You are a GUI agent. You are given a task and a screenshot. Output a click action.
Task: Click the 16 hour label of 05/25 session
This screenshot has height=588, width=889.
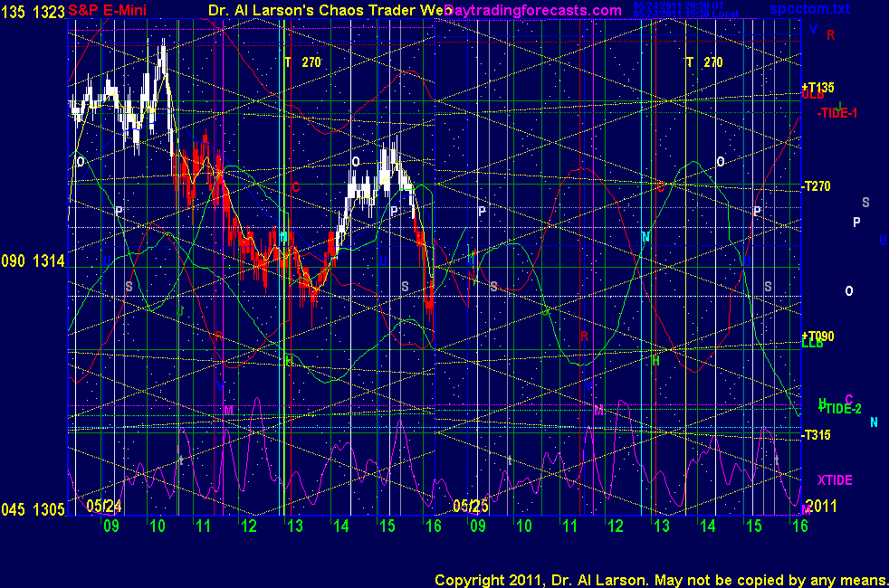pos(800,526)
